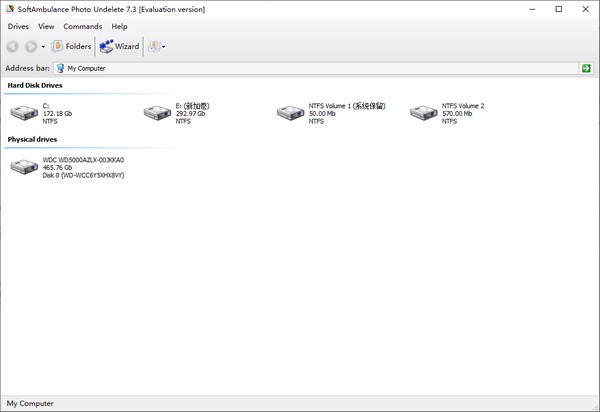Click the Hard Disk Drives group header
600x412 pixels.
click(35, 85)
